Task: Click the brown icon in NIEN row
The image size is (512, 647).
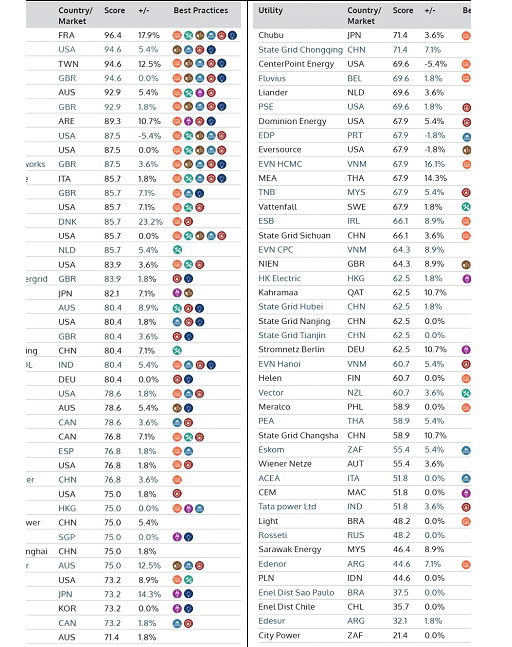Action: click(x=466, y=264)
